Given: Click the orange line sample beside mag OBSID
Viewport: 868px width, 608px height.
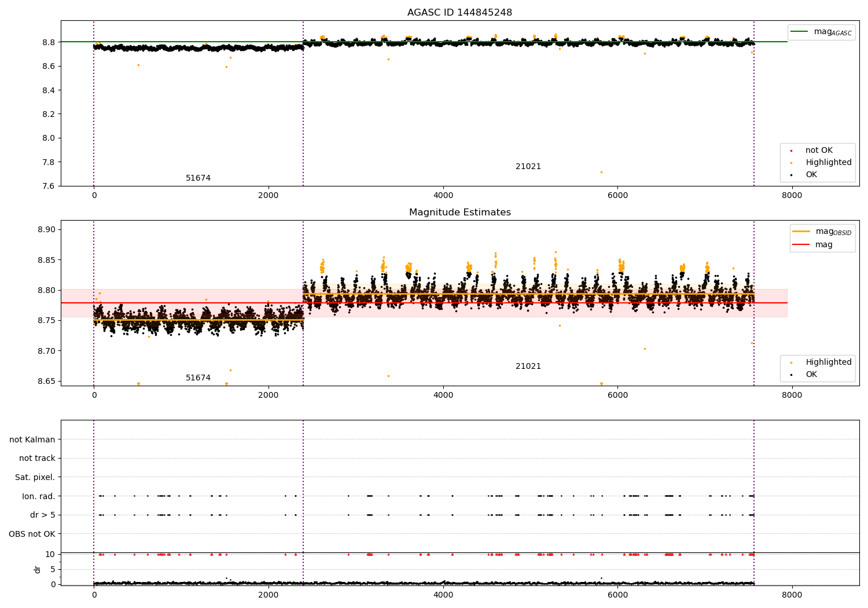Looking at the screenshot, I should [801, 232].
